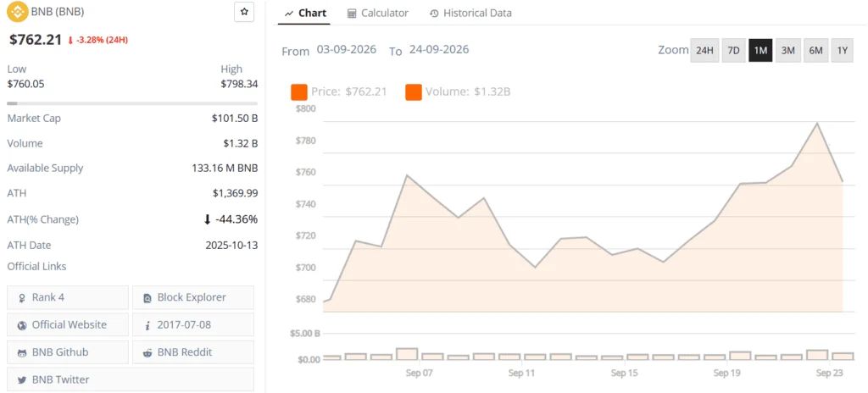This screenshot has width=868, height=393.
Task: Open the BNB Reddit link
Action: (193, 352)
